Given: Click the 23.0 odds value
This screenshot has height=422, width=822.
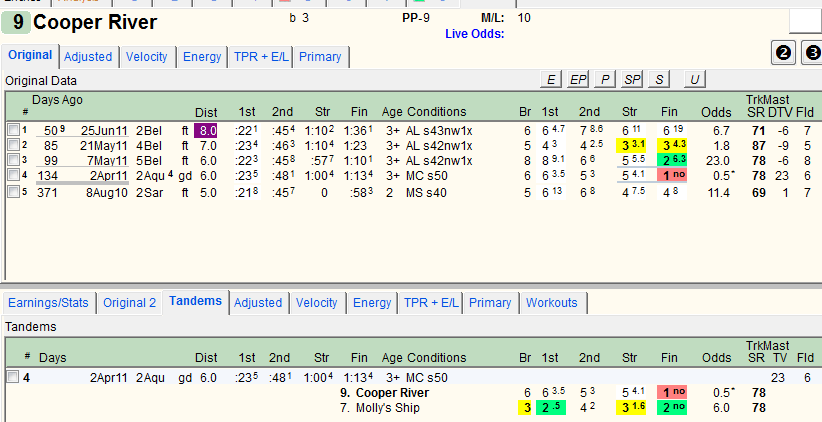Looking at the screenshot, I should (717, 160).
